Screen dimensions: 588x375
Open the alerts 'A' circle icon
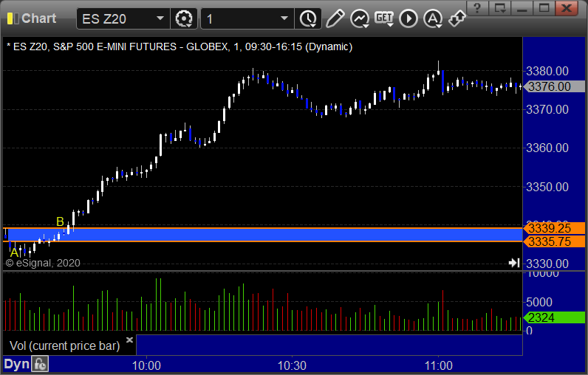click(x=433, y=18)
